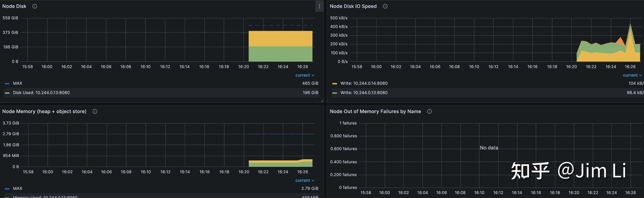Viewport: 644px width, 198px height.
Task: Open the current sort dropdown in Node Disk
Action: (x=305, y=75)
